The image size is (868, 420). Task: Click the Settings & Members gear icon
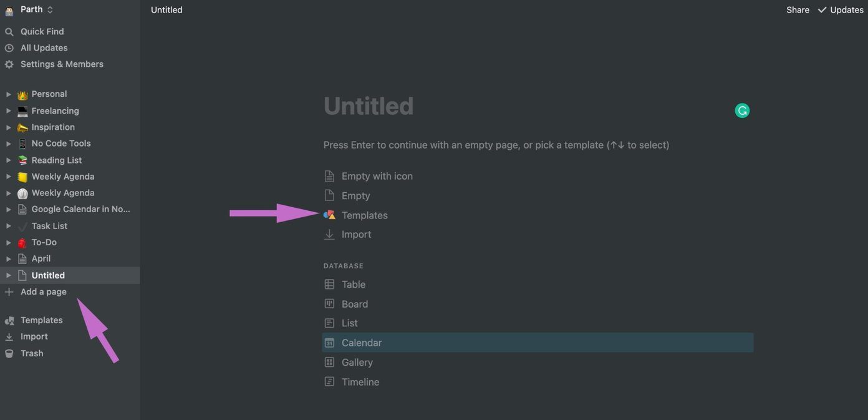pyautogui.click(x=9, y=64)
